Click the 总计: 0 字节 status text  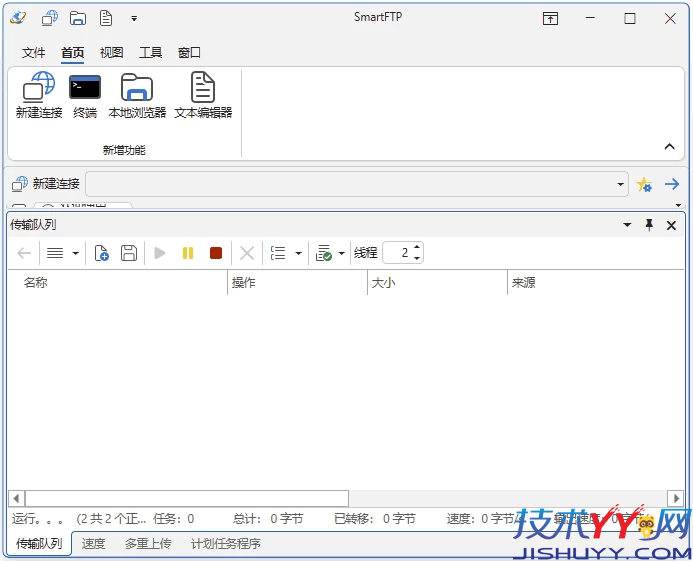268,518
